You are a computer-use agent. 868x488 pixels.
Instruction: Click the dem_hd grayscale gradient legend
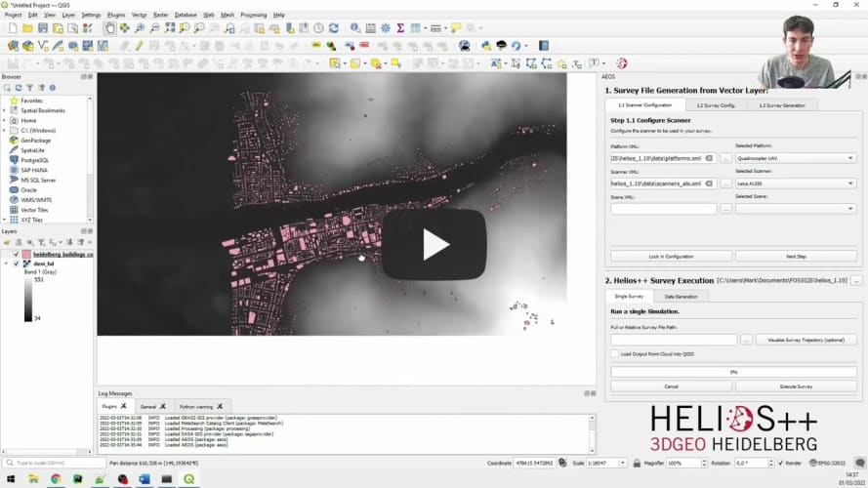coord(27,300)
